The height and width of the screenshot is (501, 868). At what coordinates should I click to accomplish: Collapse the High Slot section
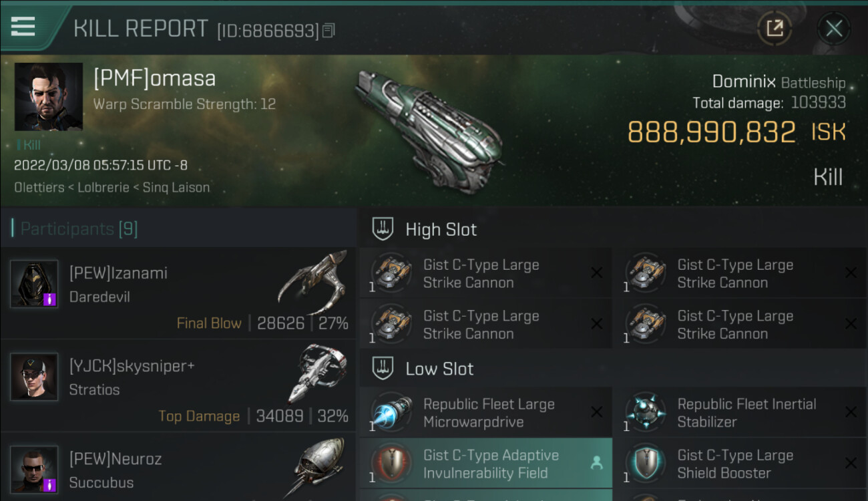382,230
